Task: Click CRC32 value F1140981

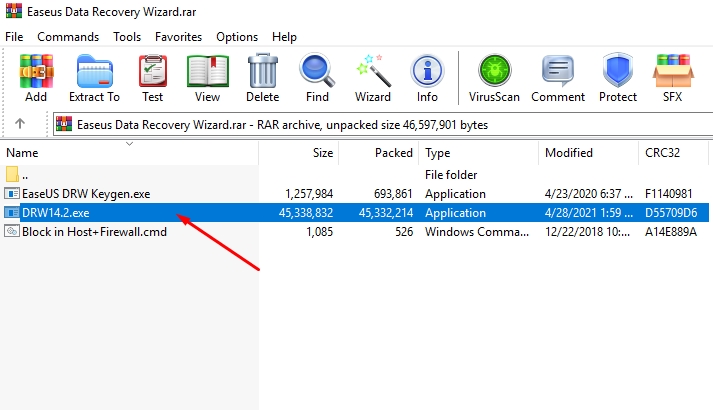Action: click(x=668, y=194)
